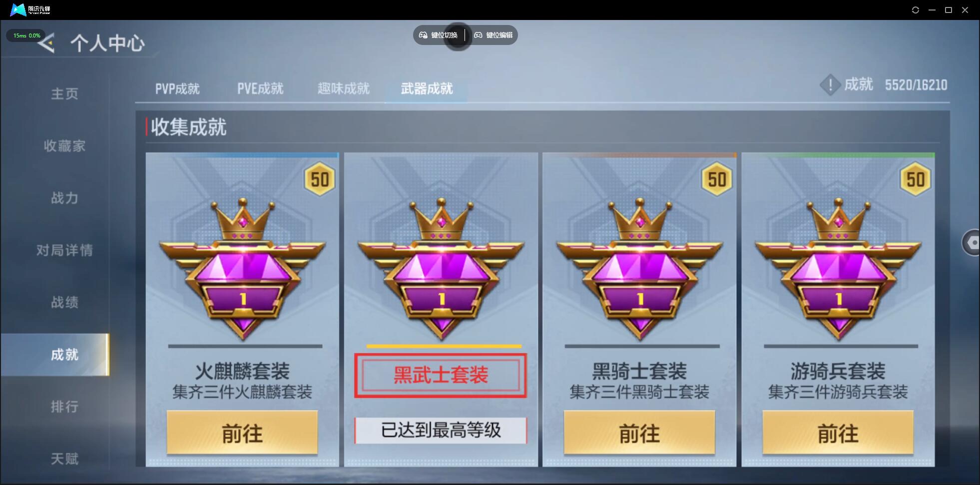Switch to the PVP成就 tab
Image resolution: width=980 pixels, height=485 pixels.
pos(177,89)
